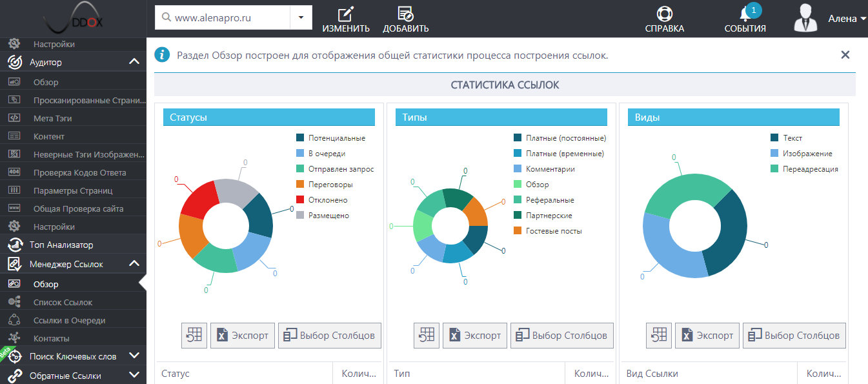
Task: Click the Неверные Тэги Изображений icon
Action: 14,154
